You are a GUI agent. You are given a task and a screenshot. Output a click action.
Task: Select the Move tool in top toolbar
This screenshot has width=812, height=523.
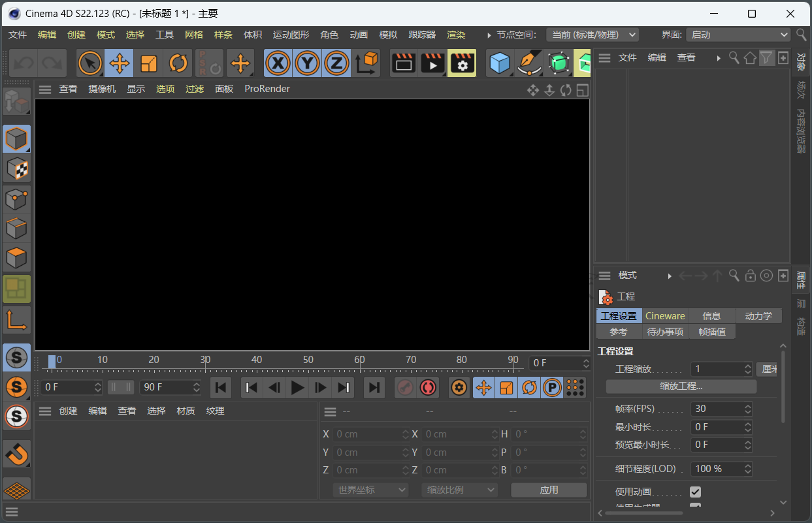pos(119,63)
